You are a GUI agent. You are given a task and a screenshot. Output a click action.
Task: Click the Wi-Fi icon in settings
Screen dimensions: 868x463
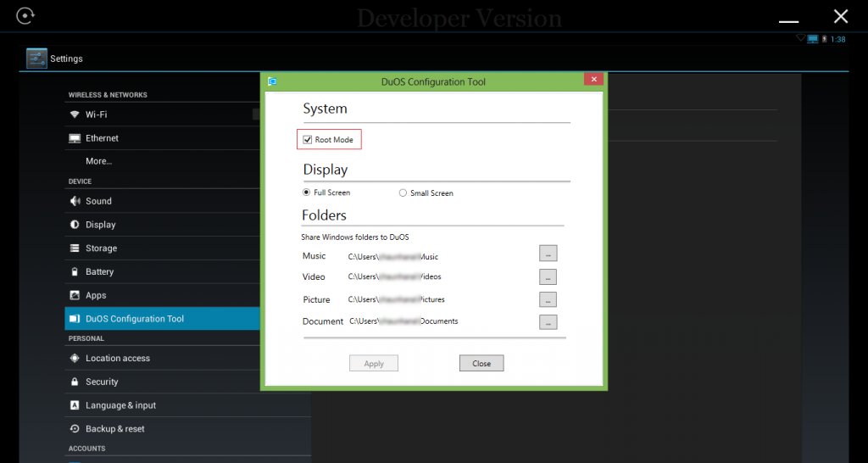coord(75,114)
